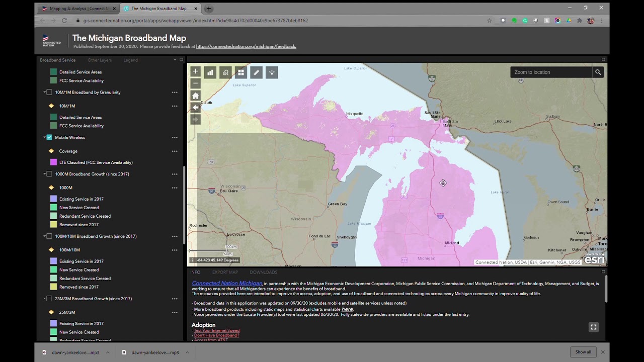Zoom in on the map
The height and width of the screenshot is (362, 644).
click(196, 72)
